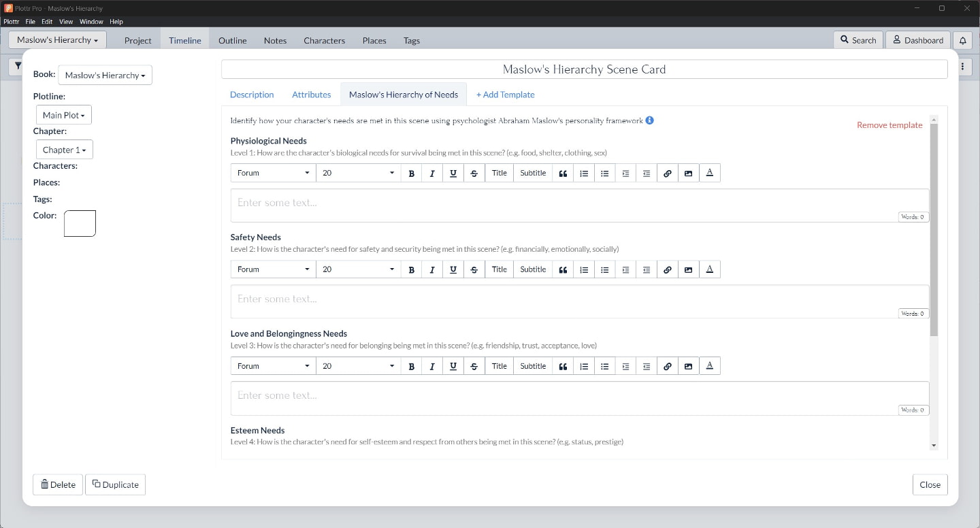Insert link in Love and Belongingness editor
This screenshot has width=980, height=528.
click(668, 366)
